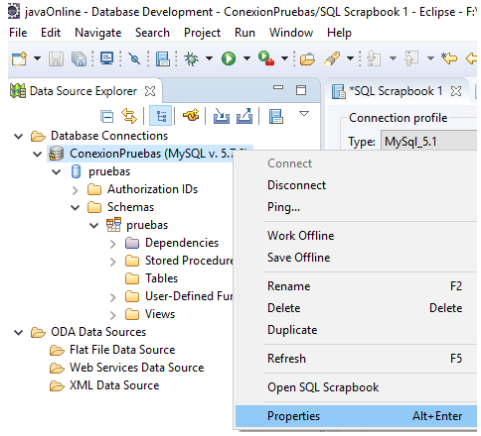Screen dimensions: 481x436
Task: Choose Ping... from context menu
Action: [356, 207]
